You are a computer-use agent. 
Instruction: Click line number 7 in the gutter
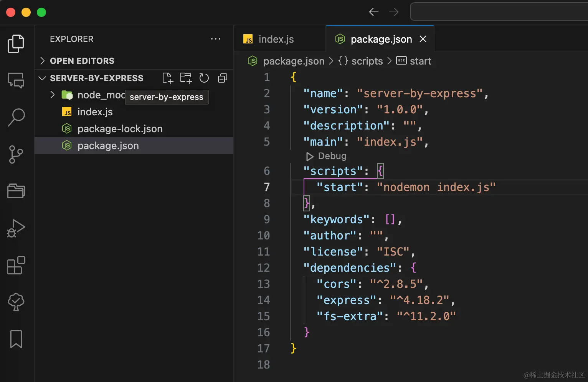[x=266, y=187]
